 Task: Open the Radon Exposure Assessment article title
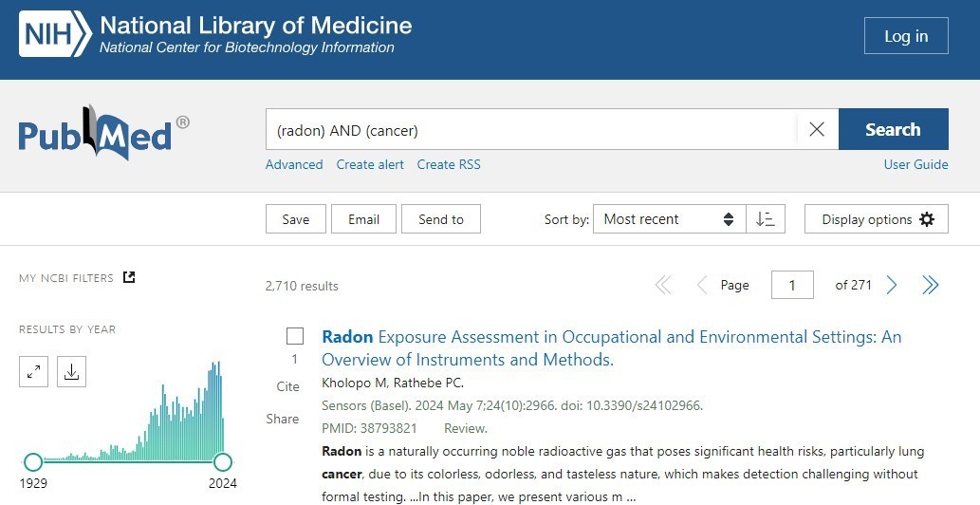[611, 348]
